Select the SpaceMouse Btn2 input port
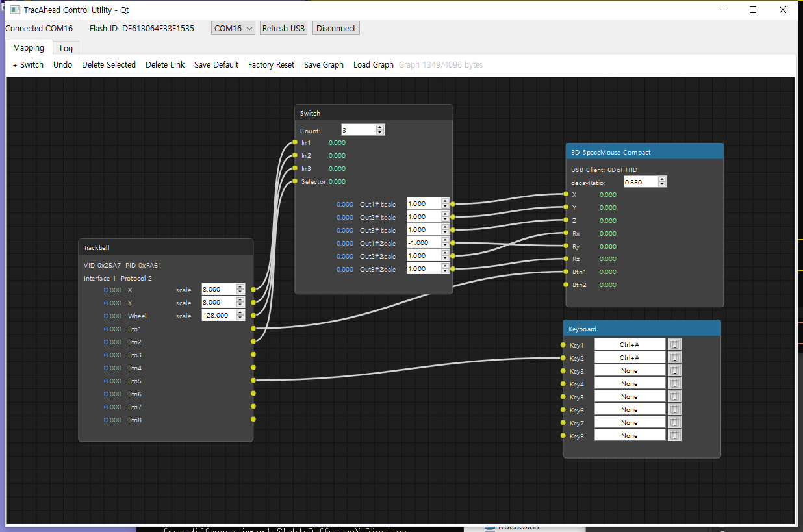The height and width of the screenshot is (532, 803). (566, 285)
